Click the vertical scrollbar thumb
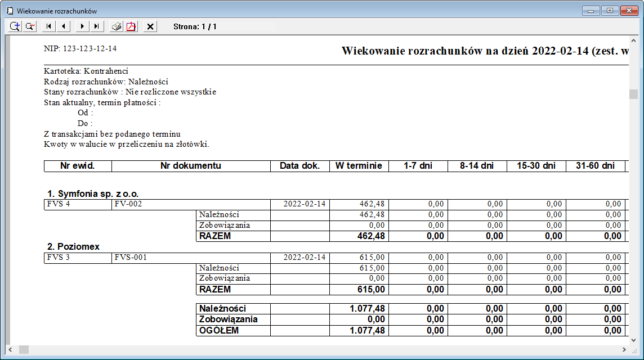The height and width of the screenshot is (360, 644). (633, 94)
